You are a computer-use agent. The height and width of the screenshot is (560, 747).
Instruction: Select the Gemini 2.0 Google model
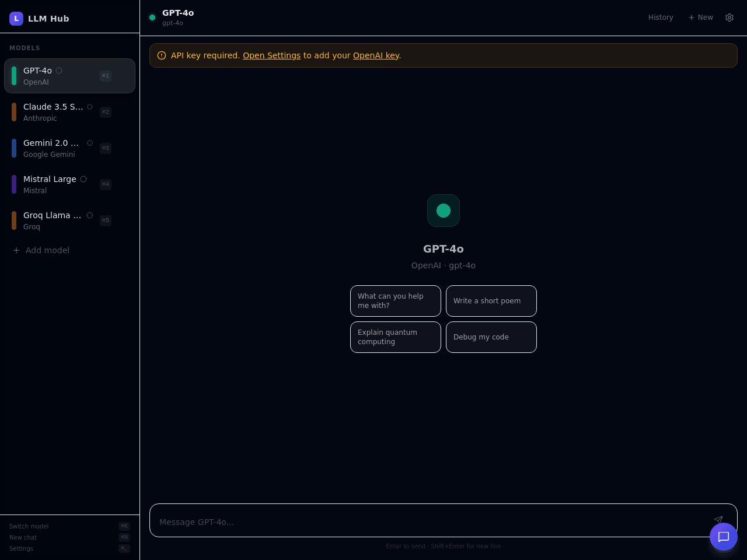click(70, 148)
